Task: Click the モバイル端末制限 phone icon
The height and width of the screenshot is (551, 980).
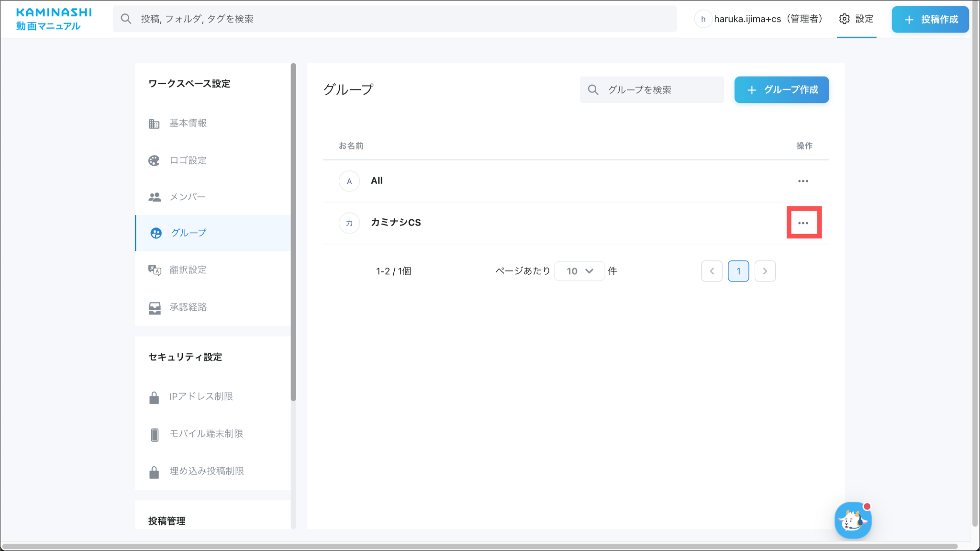Action: tap(154, 434)
